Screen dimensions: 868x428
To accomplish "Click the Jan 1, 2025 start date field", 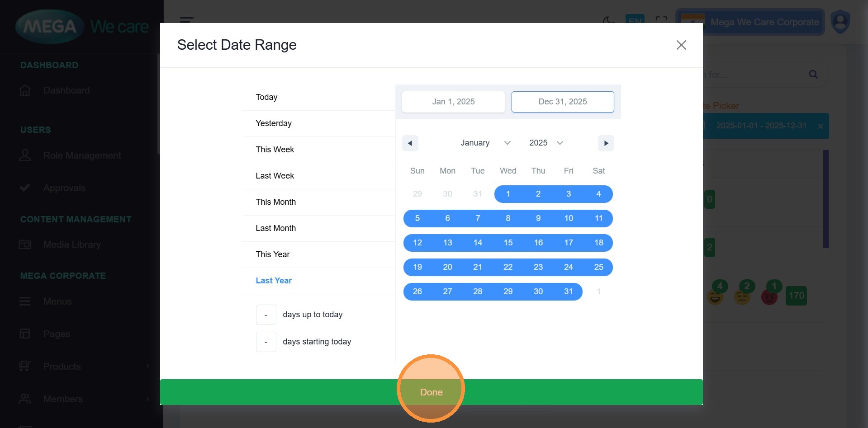I will click(x=453, y=102).
